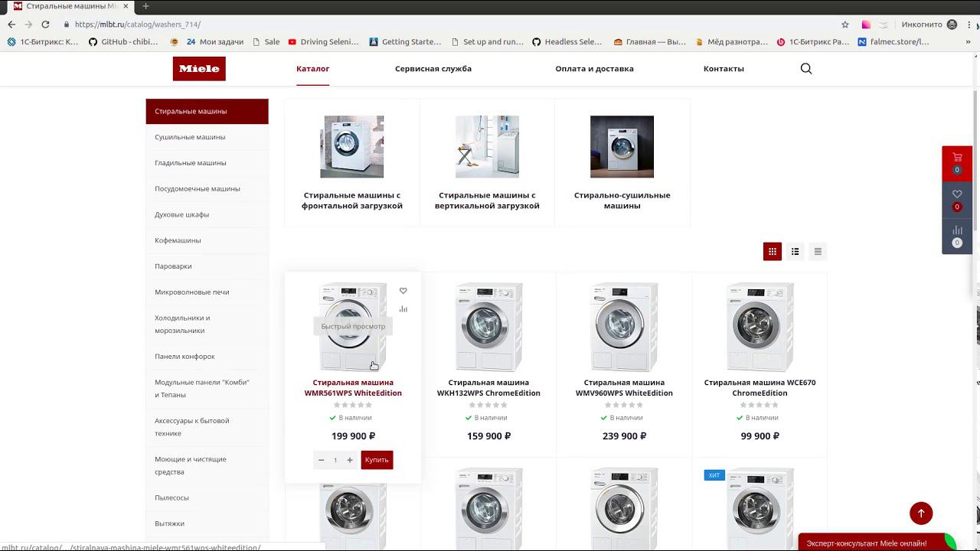Open Headless Selenium bookmark
This screenshot has height=551, width=980.
coord(567,42)
